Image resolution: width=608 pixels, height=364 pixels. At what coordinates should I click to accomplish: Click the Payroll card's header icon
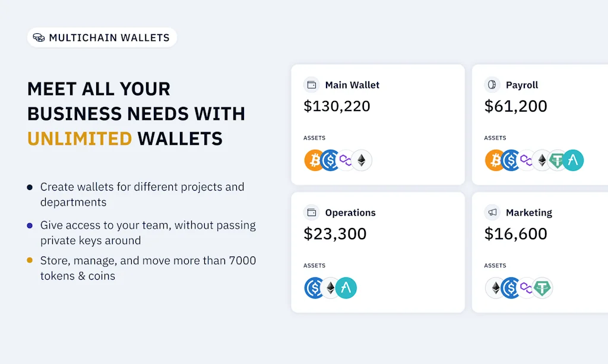[x=492, y=85]
